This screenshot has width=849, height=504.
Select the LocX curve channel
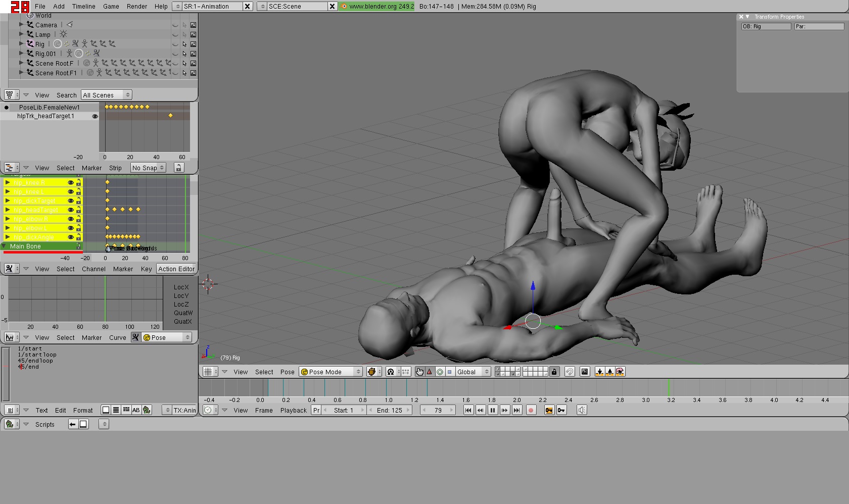click(x=181, y=287)
